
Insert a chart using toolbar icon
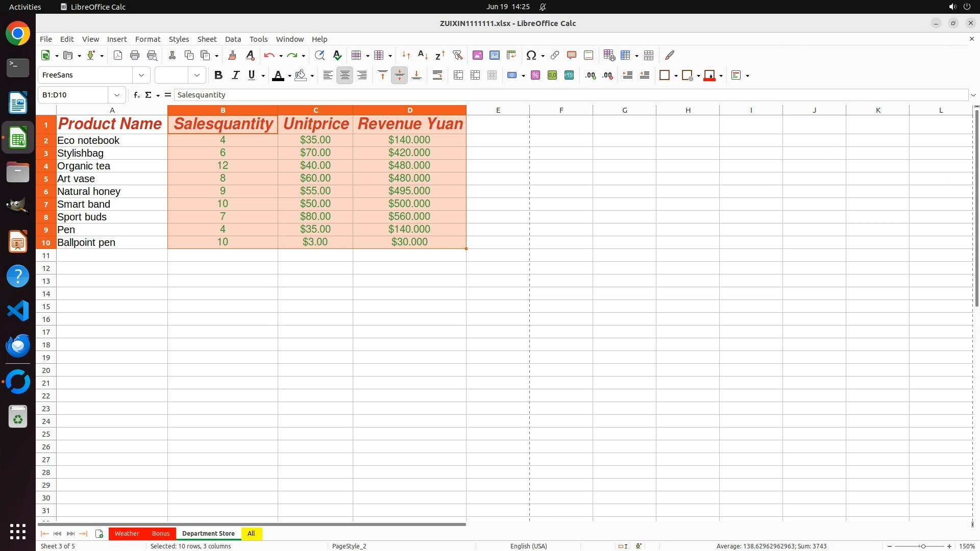494,55
